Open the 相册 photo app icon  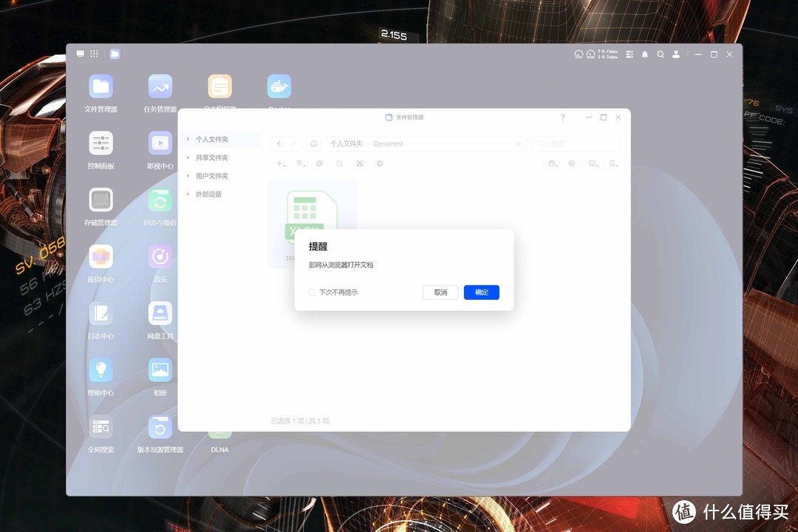coord(160,370)
